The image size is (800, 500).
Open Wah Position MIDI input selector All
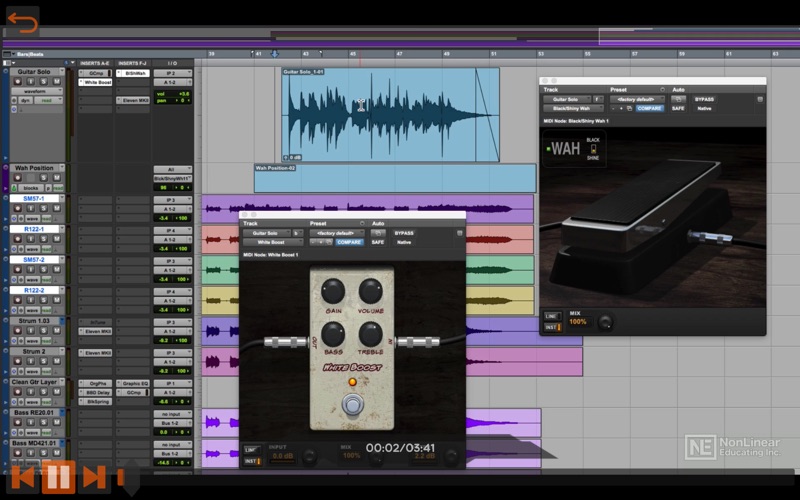[172, 169]
